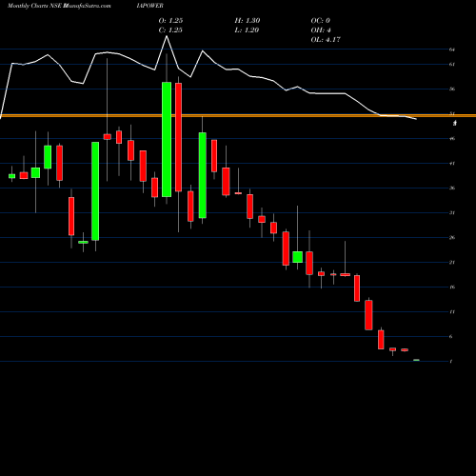Click the tall red candle beside the tallest green

(x=178, y=137)
